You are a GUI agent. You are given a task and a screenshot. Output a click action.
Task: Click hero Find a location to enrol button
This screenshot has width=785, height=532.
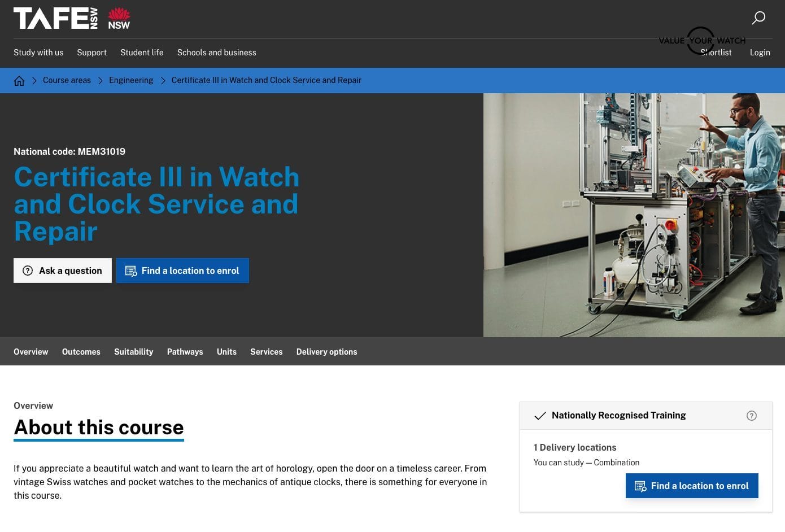(182, 271)
